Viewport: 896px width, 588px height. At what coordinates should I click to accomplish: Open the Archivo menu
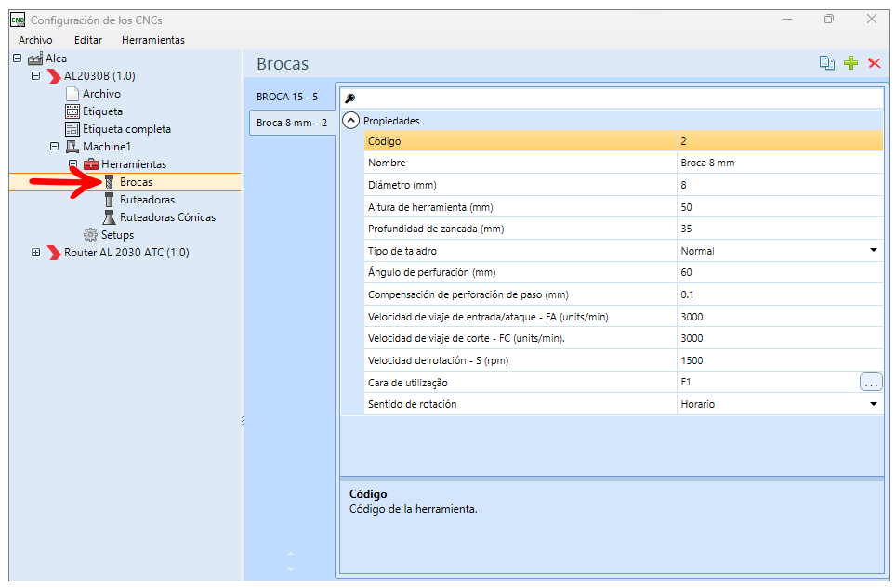35,40
